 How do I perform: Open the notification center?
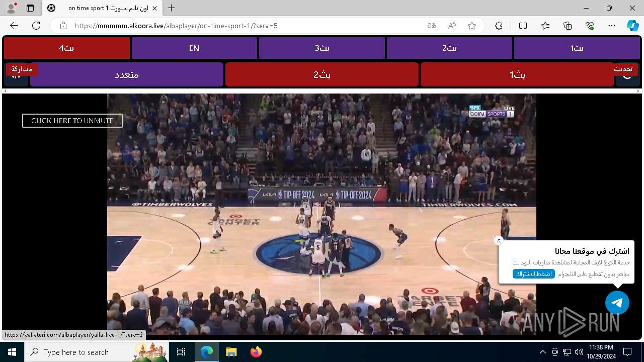pos(627,352)
